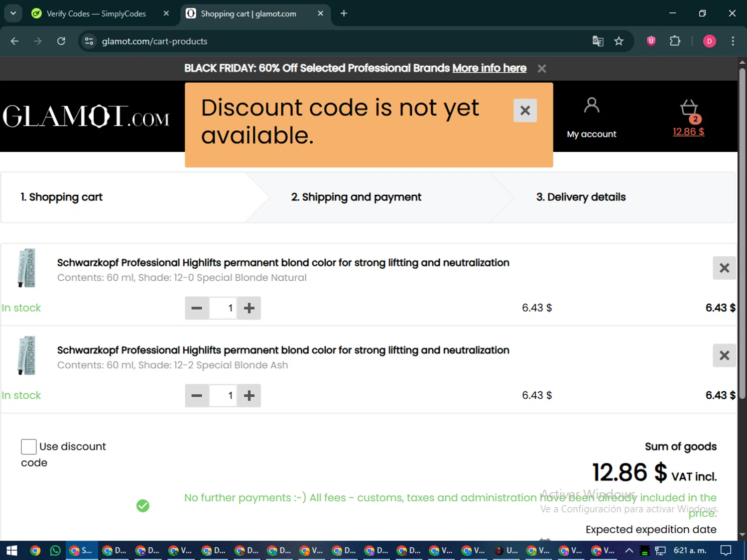The width and height of the screenshot is (747, 560).
Task: Click the green checkmark icon beside fees notice
Action: pos(143,506)
